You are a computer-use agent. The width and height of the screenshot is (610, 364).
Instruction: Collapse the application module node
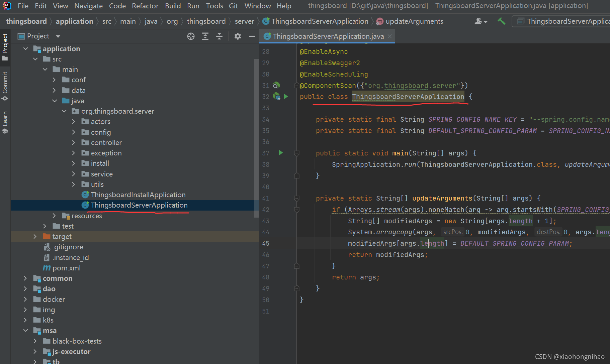pos(25,49)
